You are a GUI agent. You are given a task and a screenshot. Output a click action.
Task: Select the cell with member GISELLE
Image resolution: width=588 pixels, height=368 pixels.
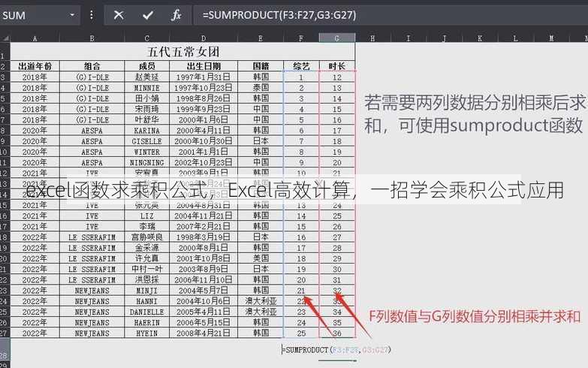pyautogui.click(x=146, y=141)
